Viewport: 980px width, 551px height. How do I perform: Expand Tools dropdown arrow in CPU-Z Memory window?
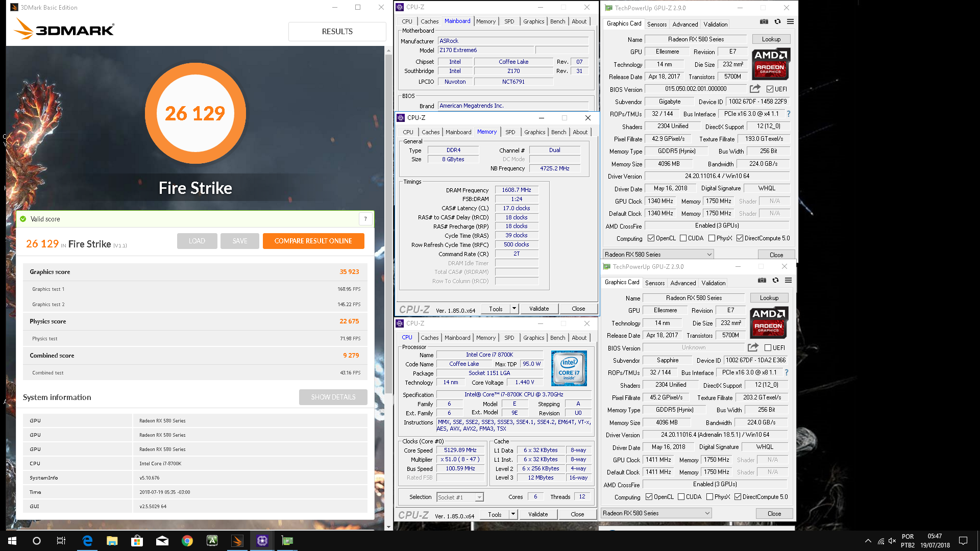(514, 309)
